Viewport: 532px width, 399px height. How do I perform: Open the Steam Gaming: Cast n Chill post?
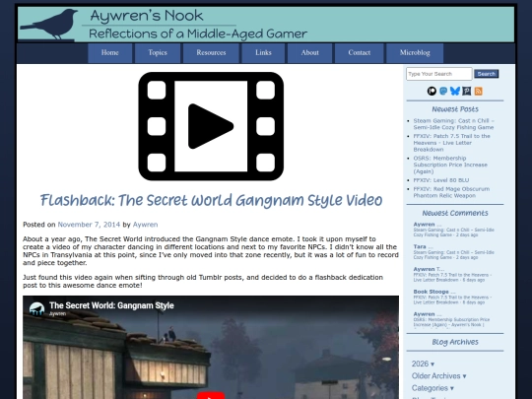(x=453, y=124)
